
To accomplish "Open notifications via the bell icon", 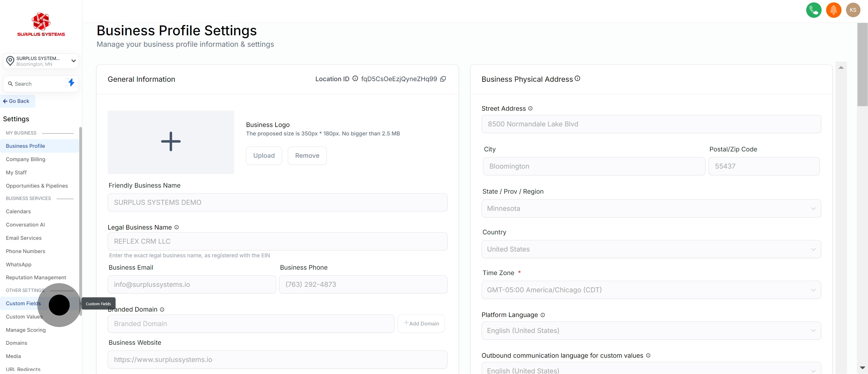I will (834, 10).
